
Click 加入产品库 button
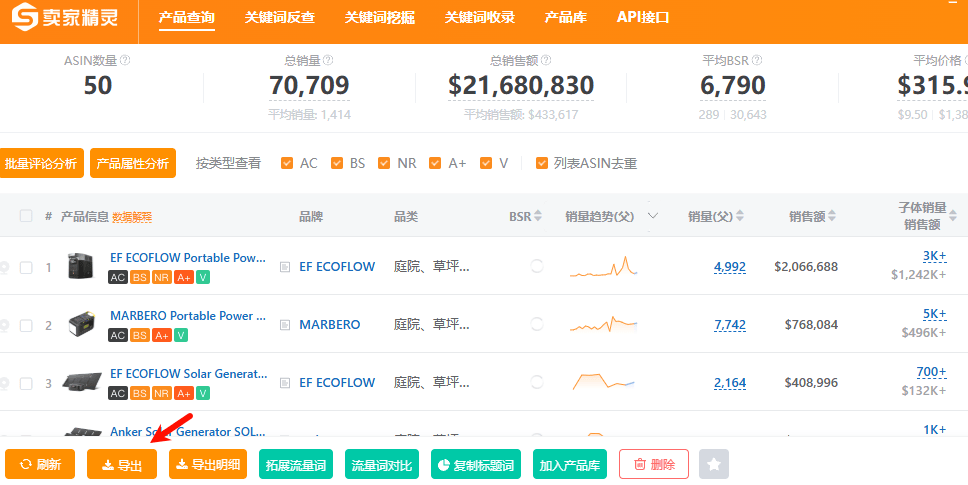pos(570,464)
